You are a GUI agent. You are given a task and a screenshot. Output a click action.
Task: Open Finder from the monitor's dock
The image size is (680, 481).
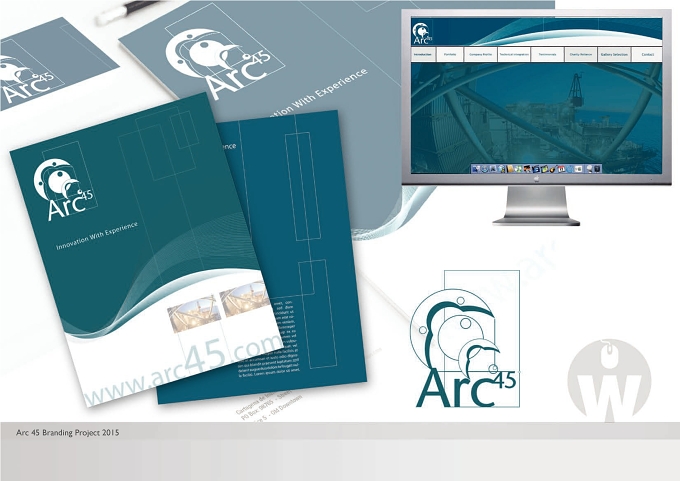coord(476,169)
